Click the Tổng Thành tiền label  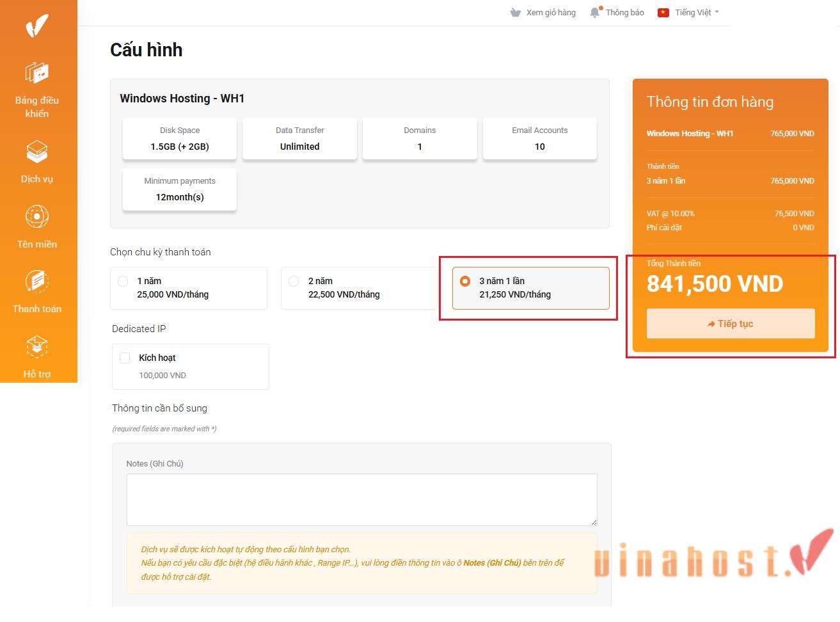point(674,264)
